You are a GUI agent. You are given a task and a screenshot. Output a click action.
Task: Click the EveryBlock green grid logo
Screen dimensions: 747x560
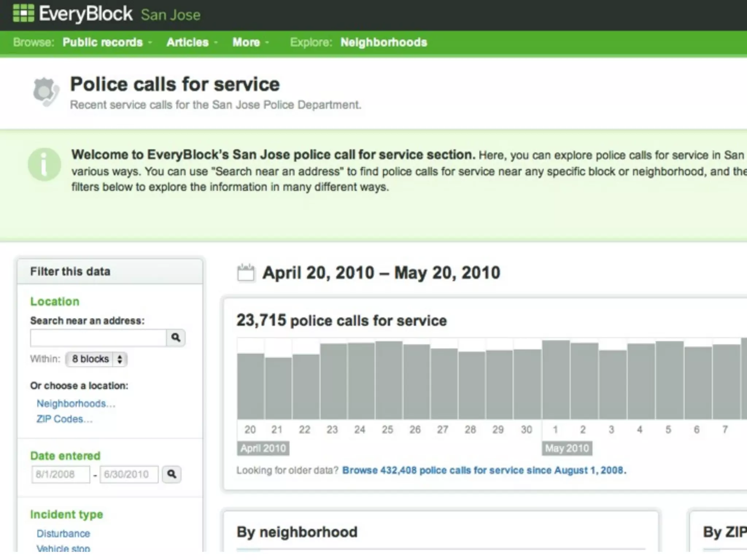[x=23, y=13]
